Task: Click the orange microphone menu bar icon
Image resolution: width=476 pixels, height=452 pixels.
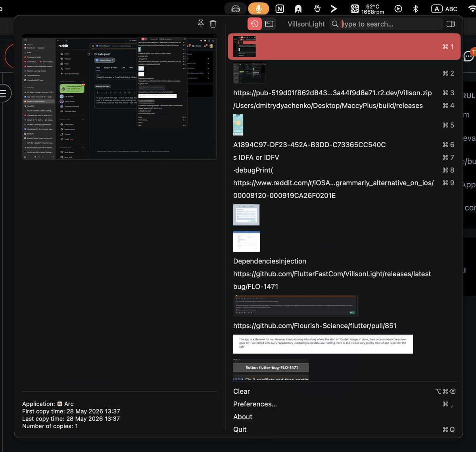Action: point(258,8)
